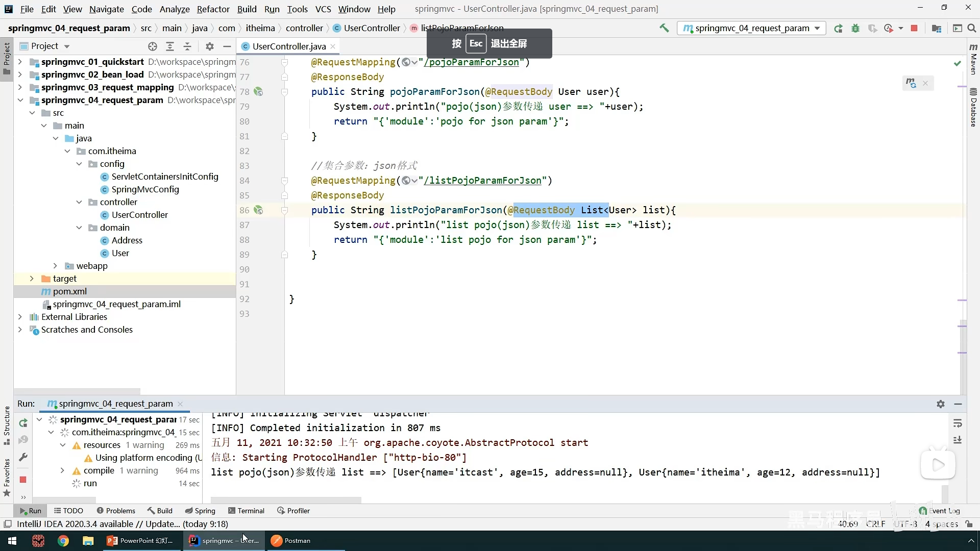Screen dimensions: 980x551
Task: Click the IntelliJ IDEA update notification text
Action: pyautogui.click(x=122, y=524)
